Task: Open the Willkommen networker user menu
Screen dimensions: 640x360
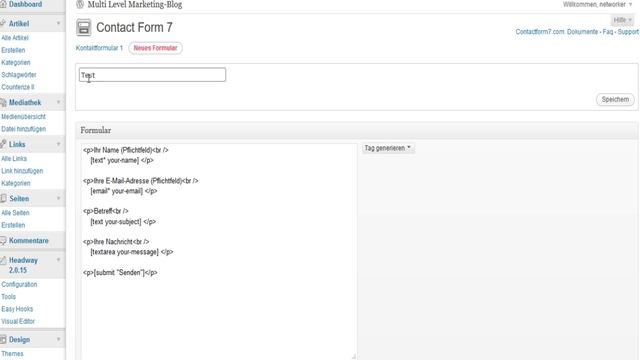Action: click(x=597, y=4)
